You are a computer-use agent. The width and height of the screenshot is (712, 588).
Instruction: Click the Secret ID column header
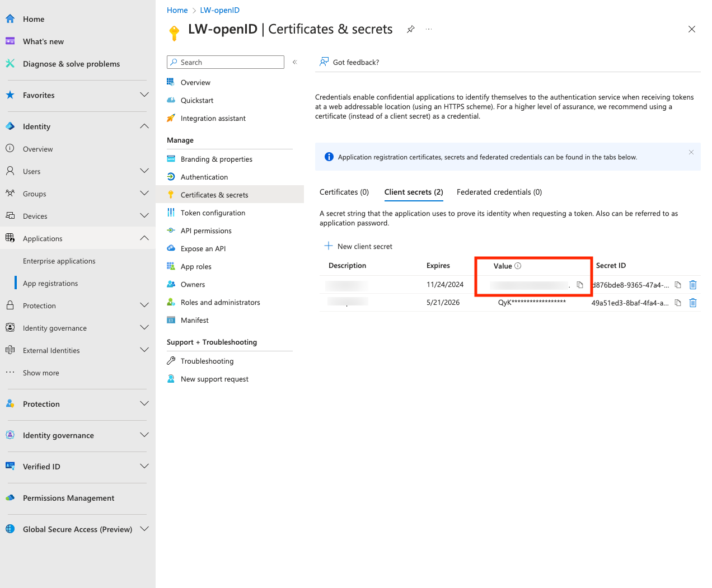[x=611, y=266]
